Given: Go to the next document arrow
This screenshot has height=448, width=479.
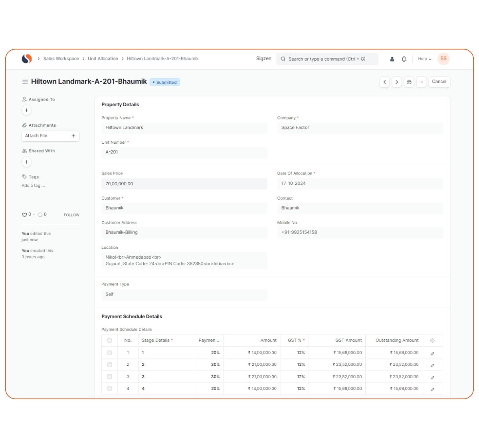Looking at the screenshot, I should click(x=396, y=82).
